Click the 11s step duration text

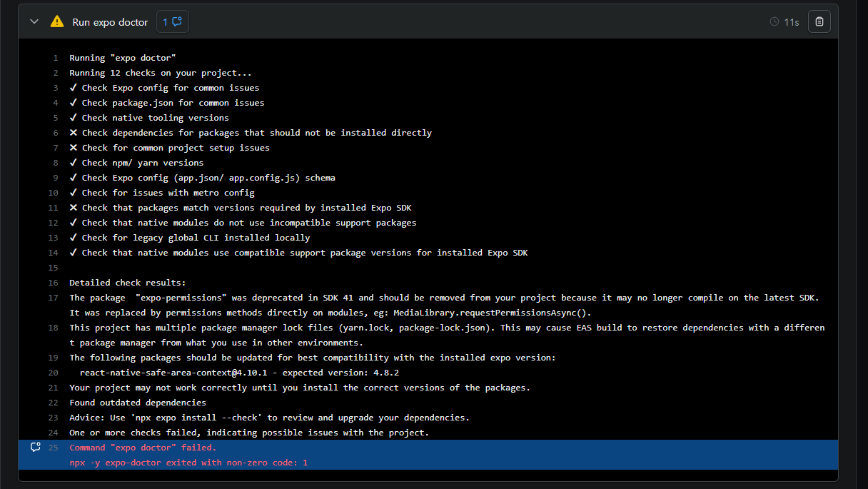coord(792,22)
